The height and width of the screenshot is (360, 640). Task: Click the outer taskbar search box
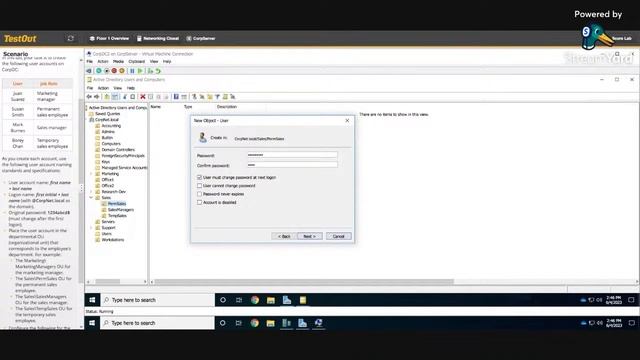click(x=157, y=323)
